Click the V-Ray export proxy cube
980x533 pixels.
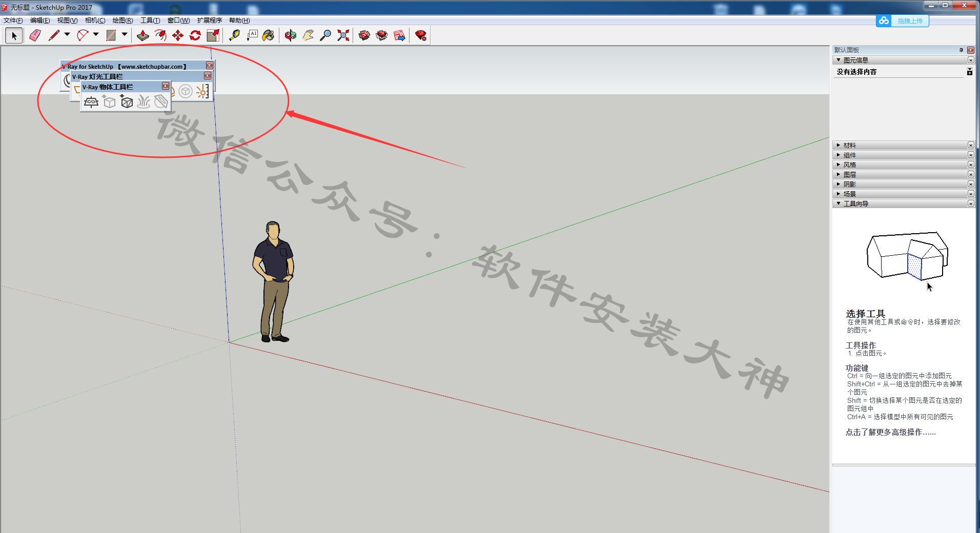109,102
